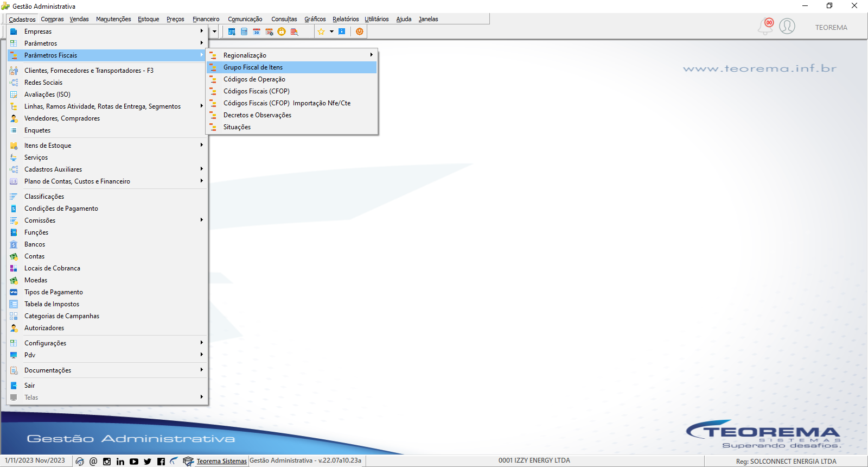Select Grupo Fiscal de Itens
The height and width of the screenshot is (467, 868).
pyautogui.click(x=292, y=67)
